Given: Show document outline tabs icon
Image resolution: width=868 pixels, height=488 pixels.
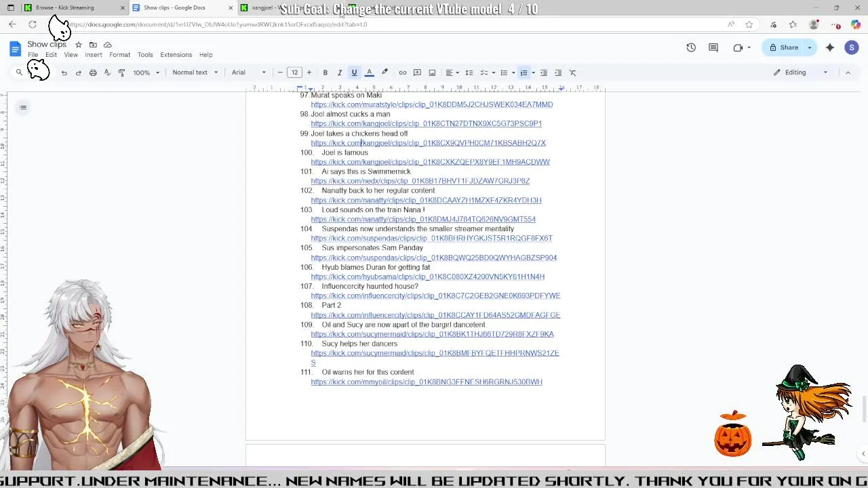Looking at the screenshot, I should 23,108.
